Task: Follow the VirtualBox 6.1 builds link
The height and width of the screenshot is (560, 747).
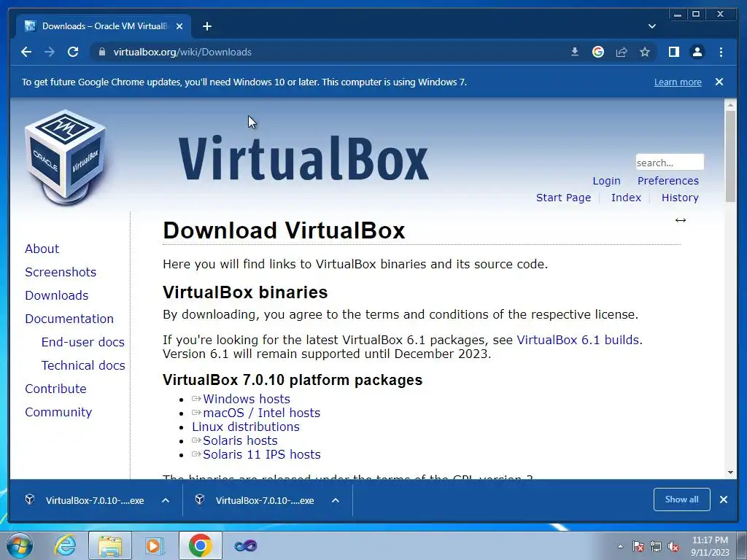Action: pos(578,340)
